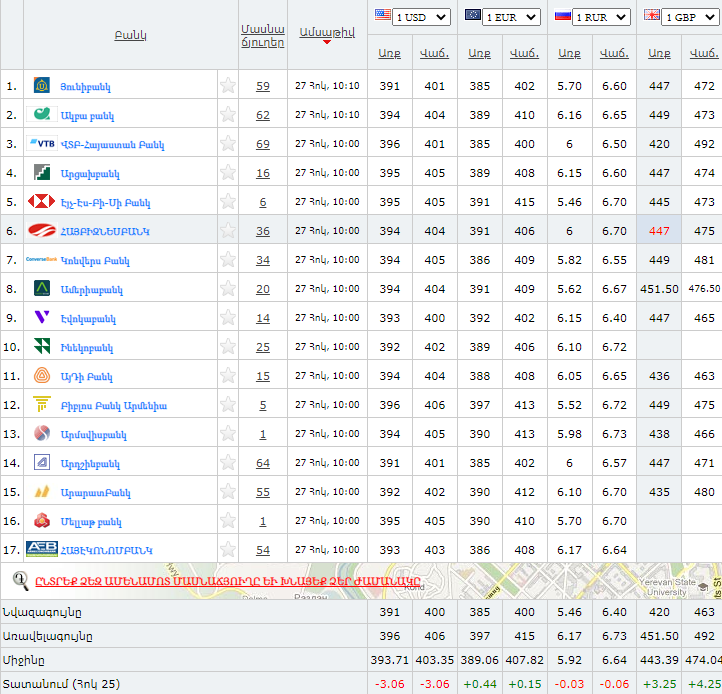Sort by the bank name column header
This screenshot has width=722, height=694.
(x=130, y=35)
